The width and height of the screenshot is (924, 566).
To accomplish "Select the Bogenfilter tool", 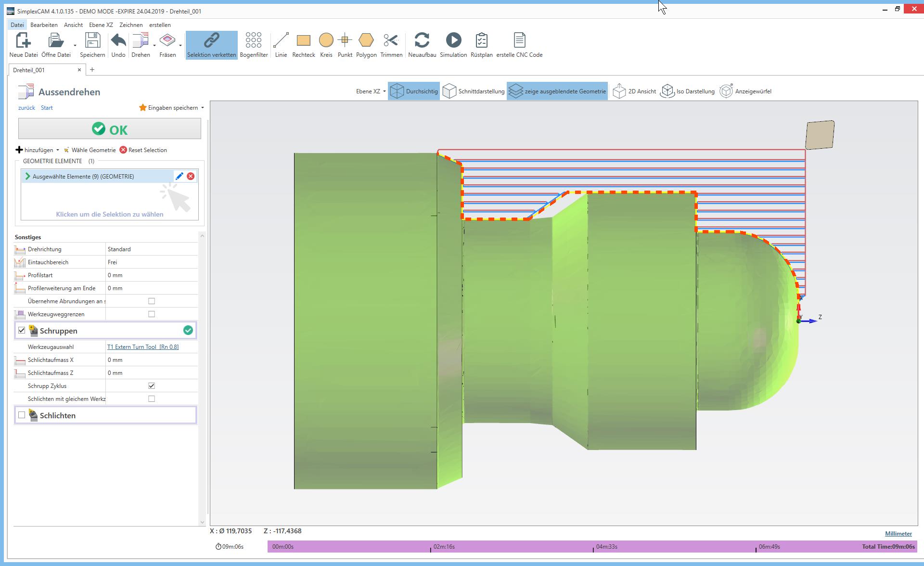I will click(254, 40).
